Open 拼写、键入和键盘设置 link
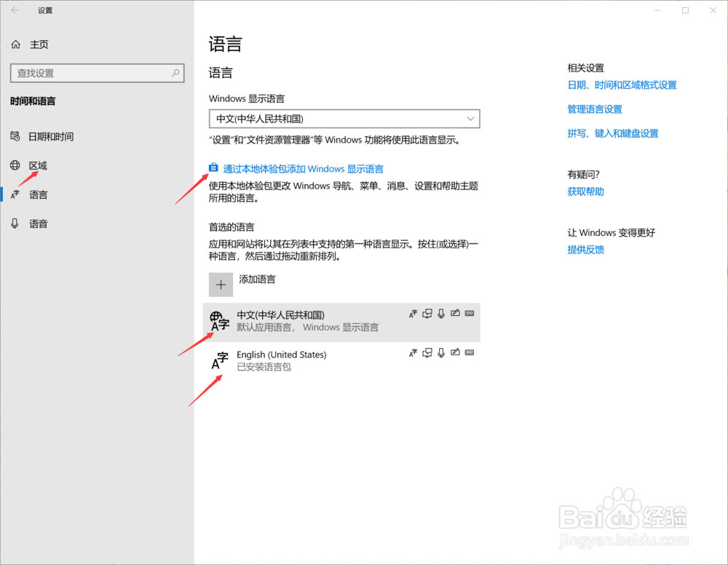Screen dimensions: 728x565 (x=614, y=133)
